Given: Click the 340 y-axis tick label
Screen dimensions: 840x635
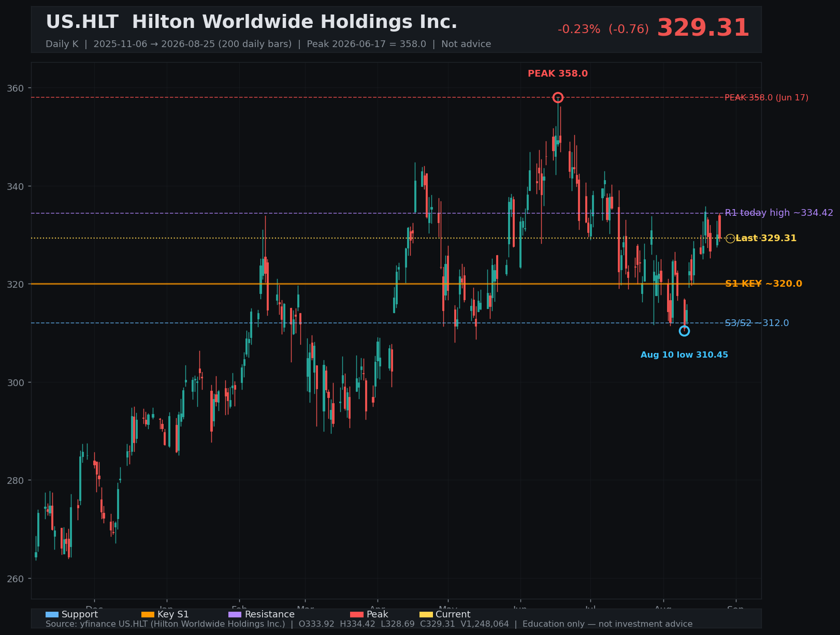Looking at the screenshot, I should pyautogui.click(x=16, y=186).
